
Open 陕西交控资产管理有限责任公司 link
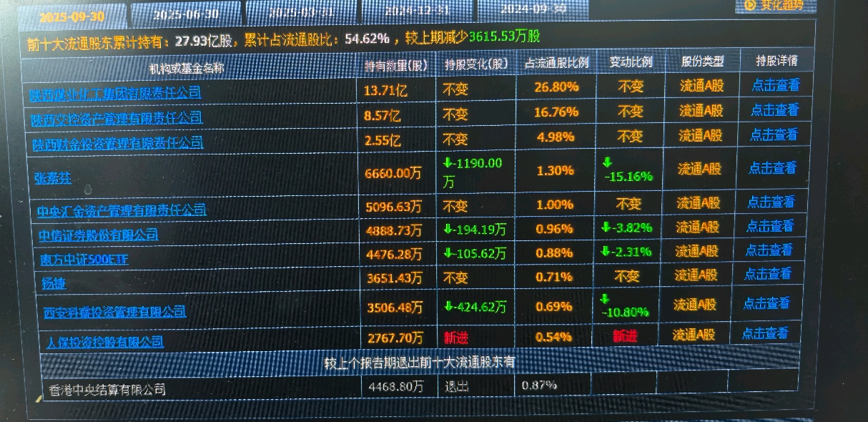117,118
